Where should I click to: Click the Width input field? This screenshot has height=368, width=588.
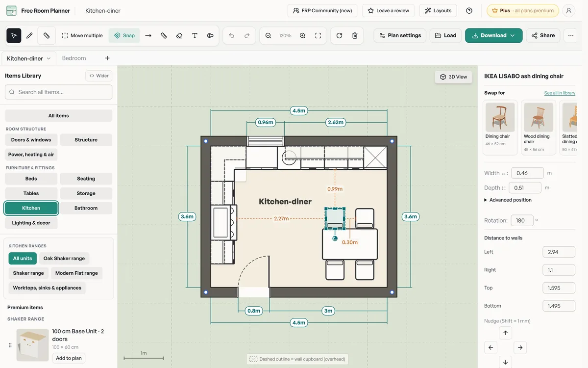[527, 173]
